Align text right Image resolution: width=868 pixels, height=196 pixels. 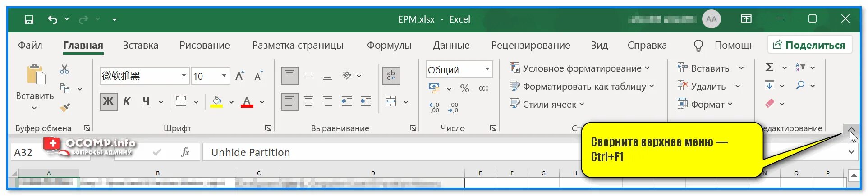327,101
